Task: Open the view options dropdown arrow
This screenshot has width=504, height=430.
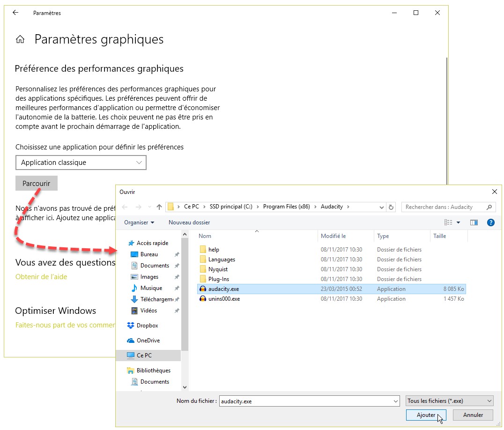Action: (459, 222)
